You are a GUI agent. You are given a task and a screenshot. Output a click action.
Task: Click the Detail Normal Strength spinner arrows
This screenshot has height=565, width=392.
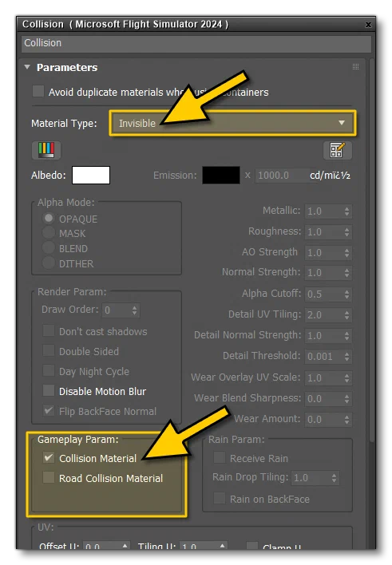pos(347,335)
